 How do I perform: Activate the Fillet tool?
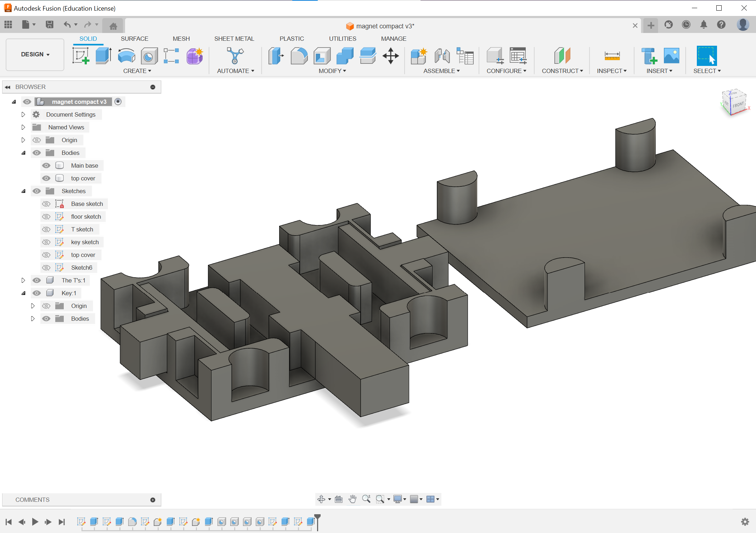[x=299, y=56]
